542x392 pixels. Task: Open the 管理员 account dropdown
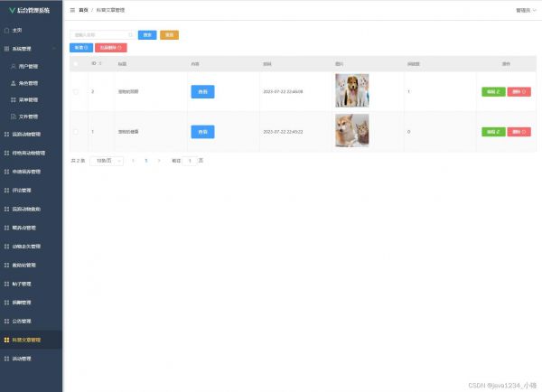click(526, 10)
